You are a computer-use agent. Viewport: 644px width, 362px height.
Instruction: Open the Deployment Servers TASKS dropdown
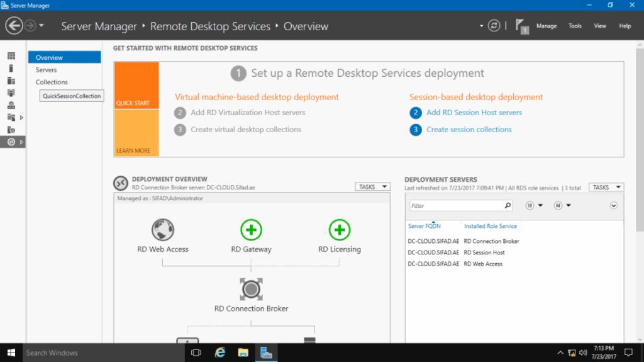tap(606, 187)
